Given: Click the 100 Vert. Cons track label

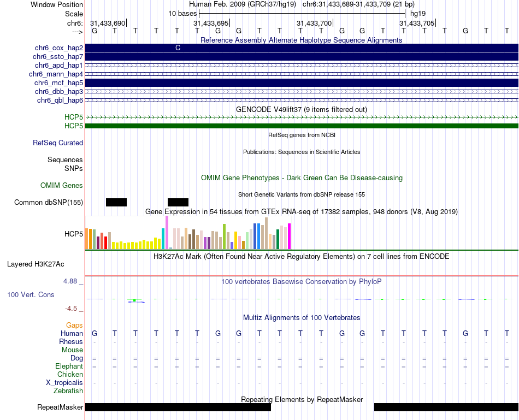Looking at the screenshot, I should tap(31, 294).
